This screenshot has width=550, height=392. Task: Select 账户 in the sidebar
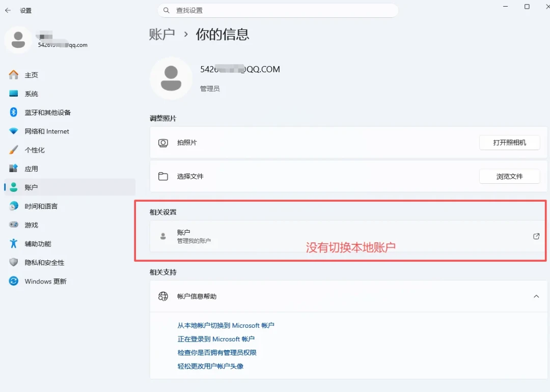tap(70, 187)
